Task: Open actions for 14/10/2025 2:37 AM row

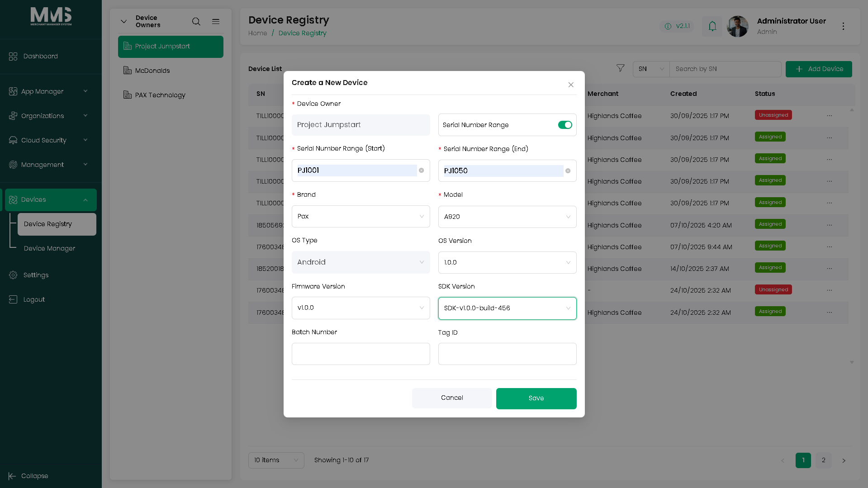Action: click(829, 269)
